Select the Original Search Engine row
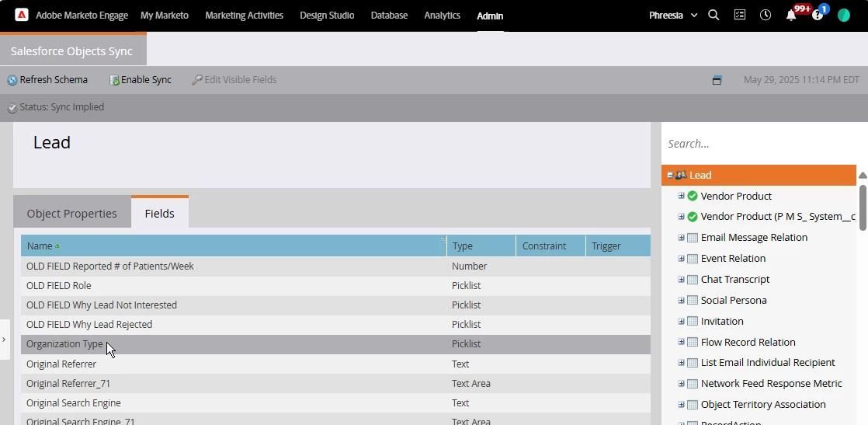This screenshot has width=868, height=425. coord(335,402)
